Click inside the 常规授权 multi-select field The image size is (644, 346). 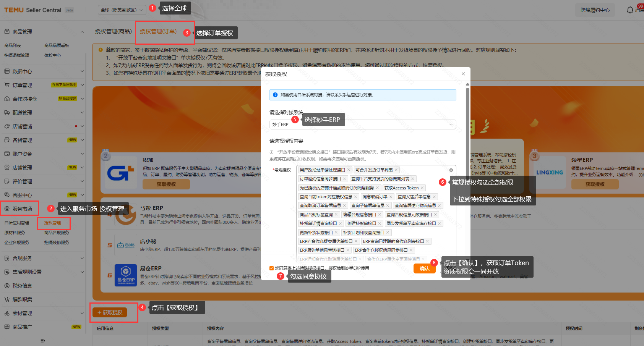tap(376, 214)
